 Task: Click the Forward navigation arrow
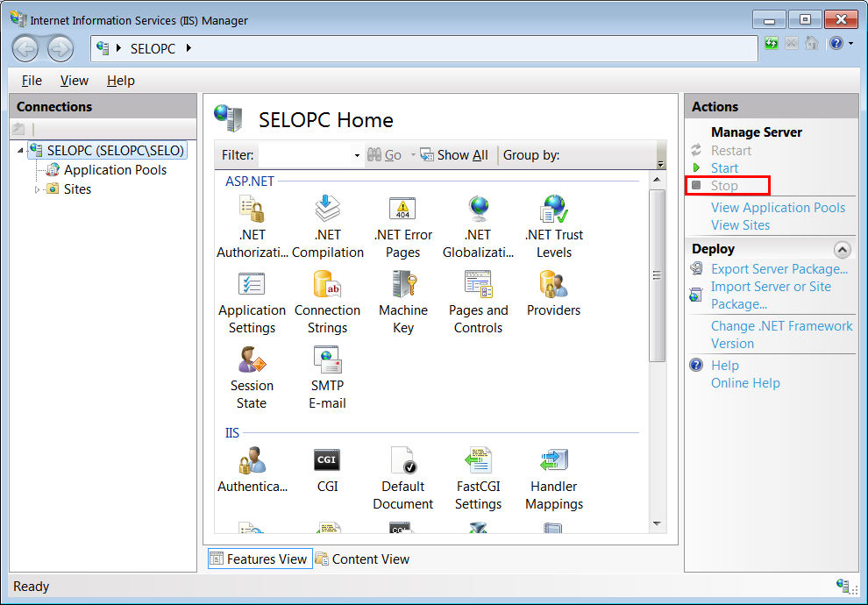(x=60, y=49)
